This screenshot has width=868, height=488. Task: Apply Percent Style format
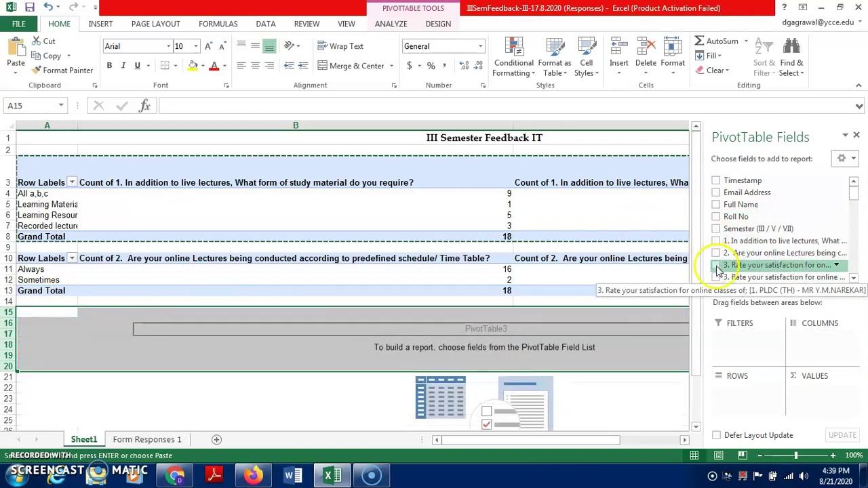431,66
